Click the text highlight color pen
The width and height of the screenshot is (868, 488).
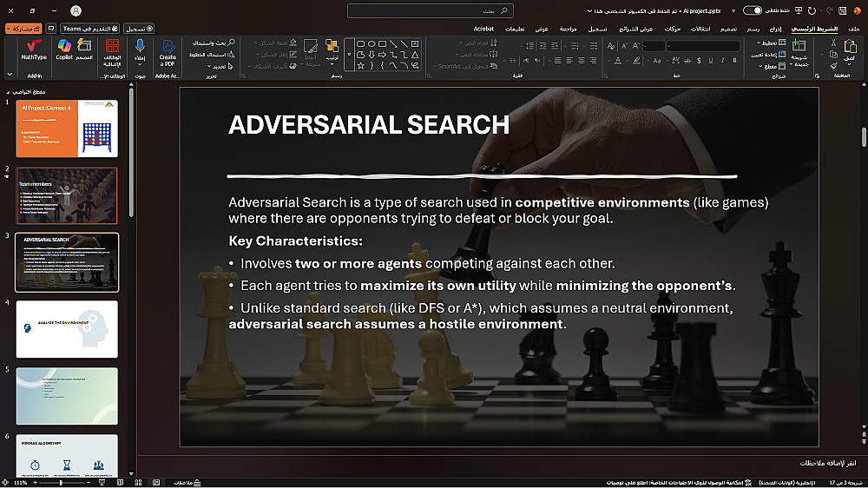pos(636,61)
